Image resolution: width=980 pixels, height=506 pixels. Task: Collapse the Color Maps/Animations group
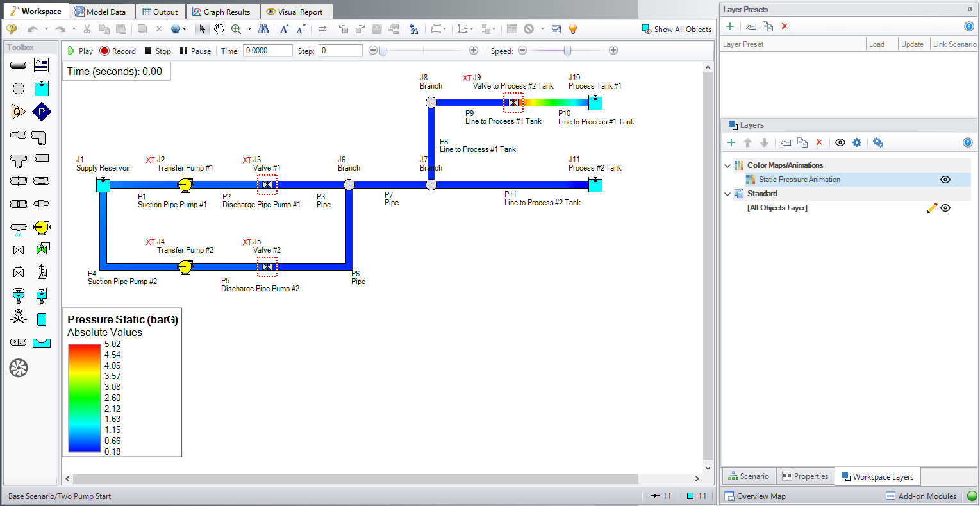tap(727, 165)
